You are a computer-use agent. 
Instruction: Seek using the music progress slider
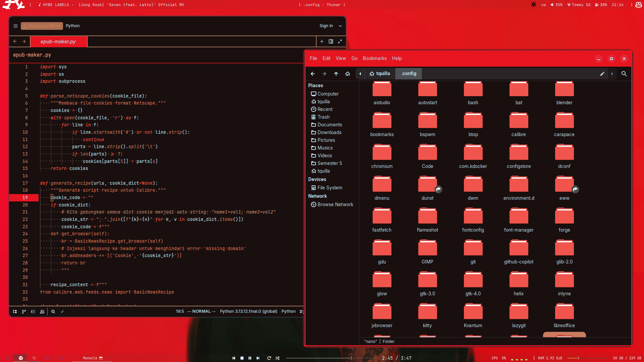click(x=319, y=358)
